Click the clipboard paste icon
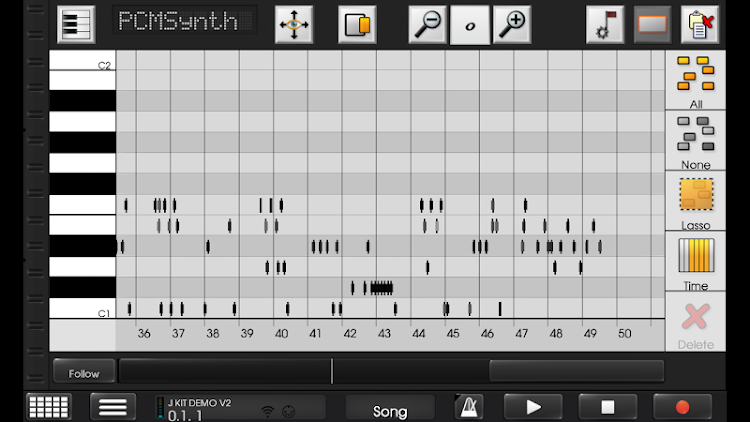The image size is (750, 422). pos(700,24)
